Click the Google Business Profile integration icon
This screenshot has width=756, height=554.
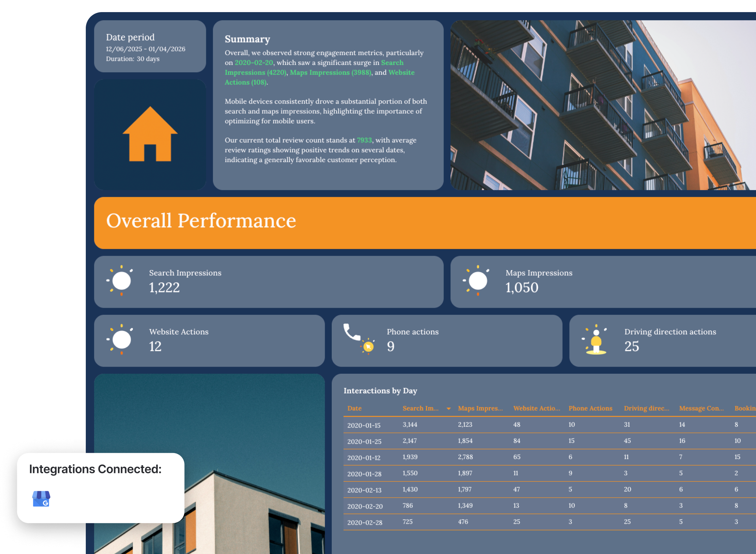pyautogui.click(x=41, y=498)
